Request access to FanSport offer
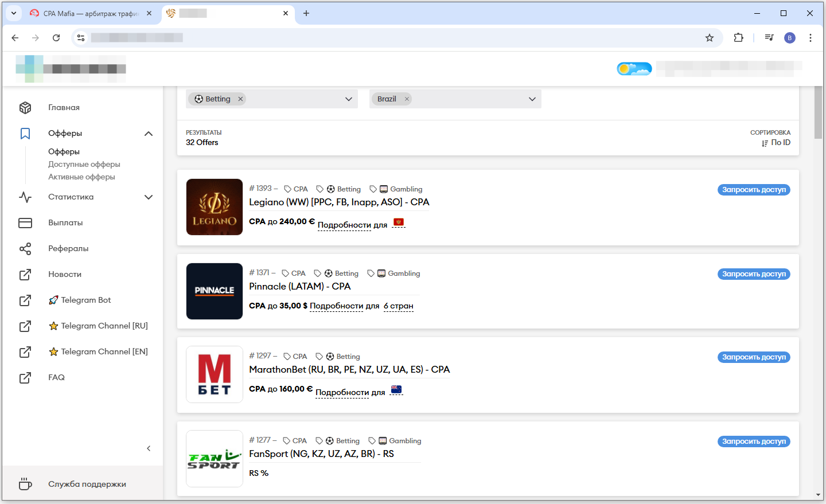 pos(754,442)
